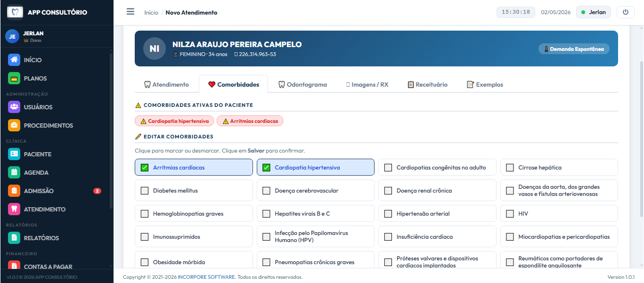The height and width of the screenshot is (283, 644).
Task: Click the Planos card icon
Action: click(x=14, y=78)
